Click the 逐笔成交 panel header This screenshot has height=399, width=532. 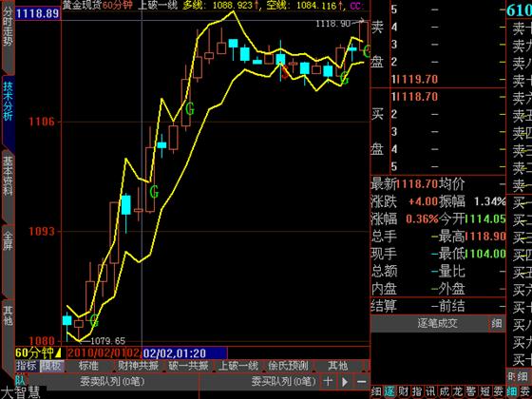[438, 323]
